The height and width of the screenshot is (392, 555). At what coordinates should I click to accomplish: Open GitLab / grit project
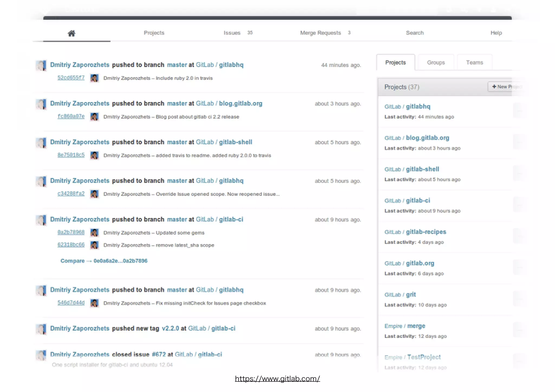pos(400,295)
